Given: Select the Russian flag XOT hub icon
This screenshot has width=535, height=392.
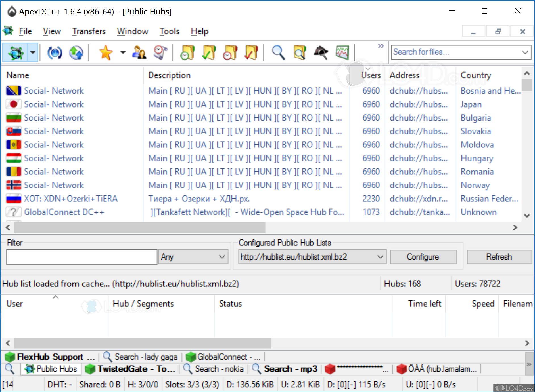Looking at the screenshot, I should pyautogui.click(x=14, y=199).
